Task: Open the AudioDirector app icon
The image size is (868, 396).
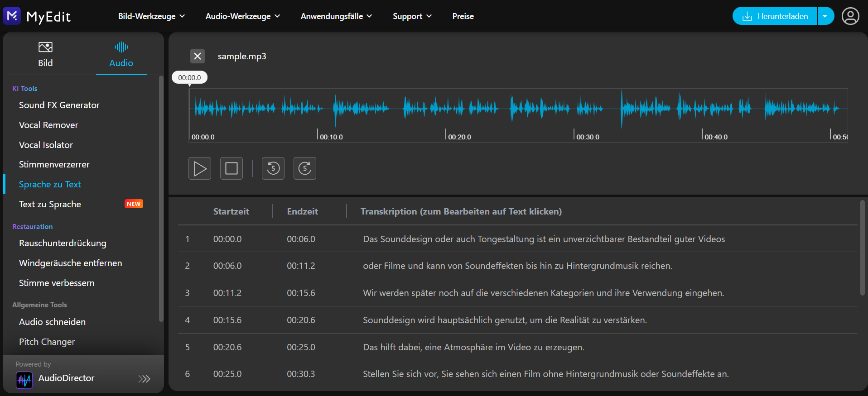Action: [24, 379]
